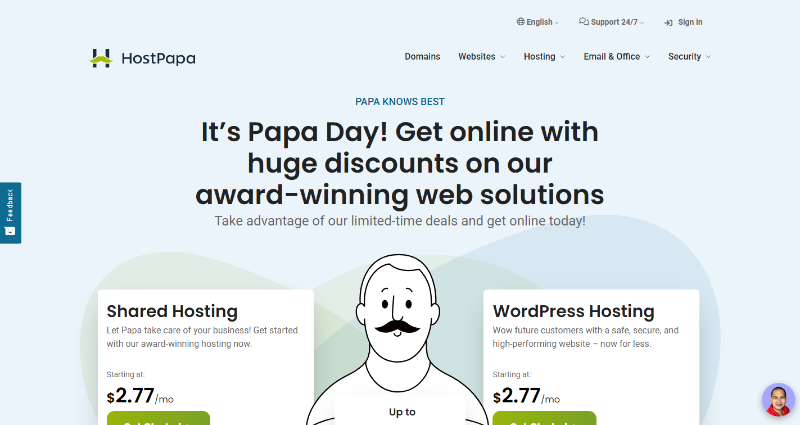
Task: Click the Support 24/7 link text
Action: [x=614, y=22]
